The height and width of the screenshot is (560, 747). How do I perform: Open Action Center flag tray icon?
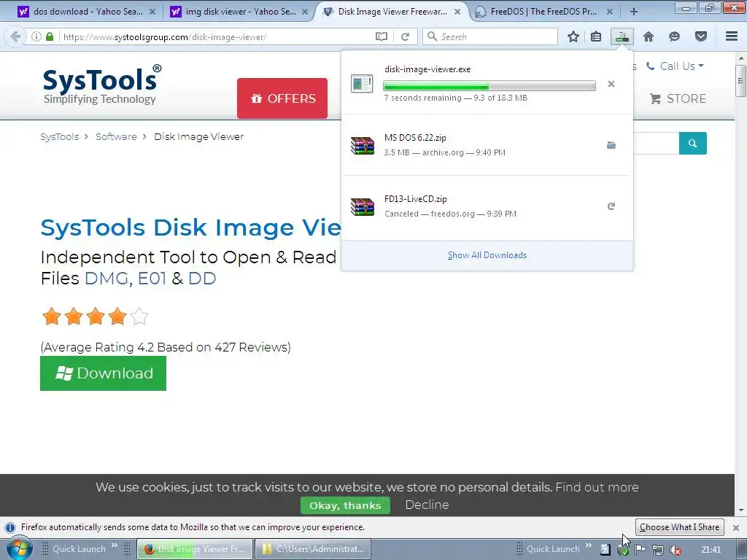(640, 550)
